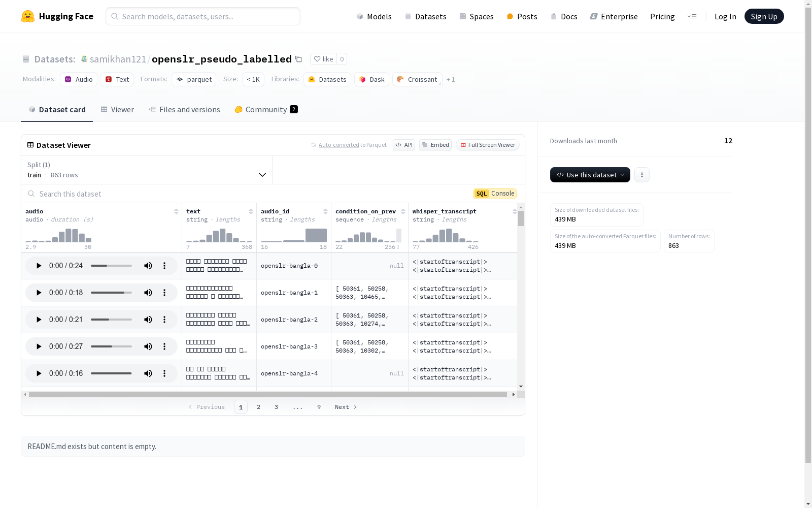
Task: Click the Sign Up button
Action: pyautogui.click(x=764, y=16)
